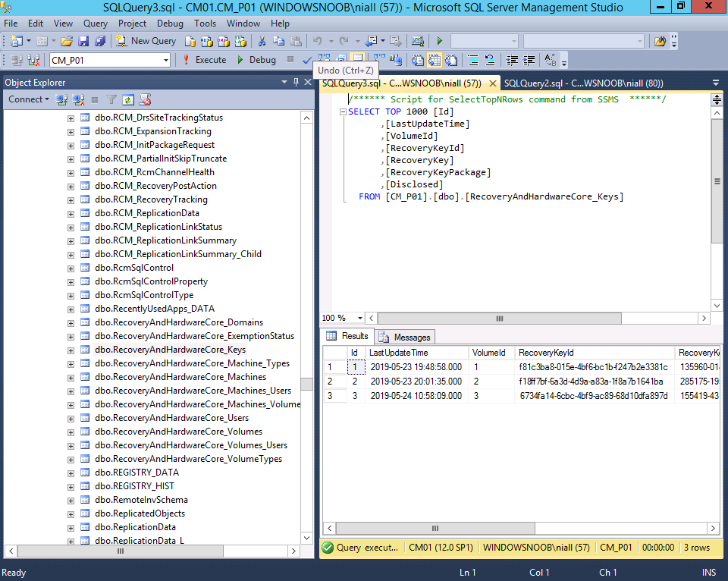Switch to the Messages tab
Image resolution: width=728 pixels, height=581 pixels.
(x=405, y=337)
